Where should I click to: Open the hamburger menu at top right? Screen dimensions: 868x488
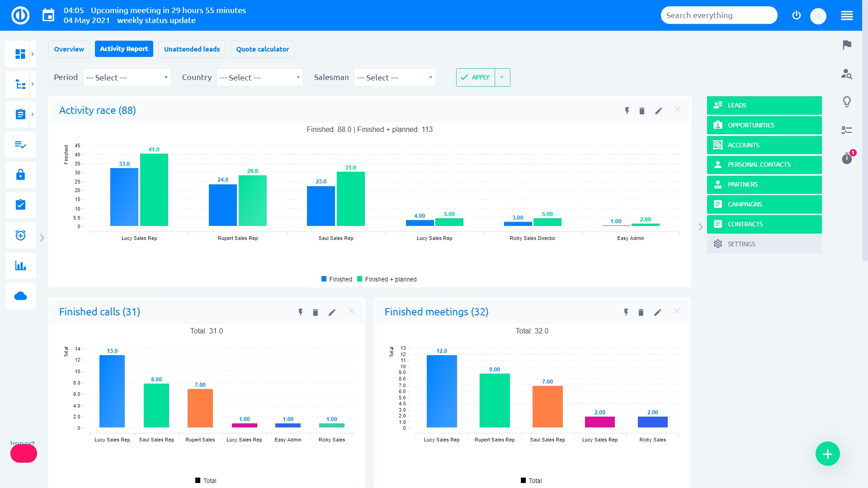(x=847, y=15)
